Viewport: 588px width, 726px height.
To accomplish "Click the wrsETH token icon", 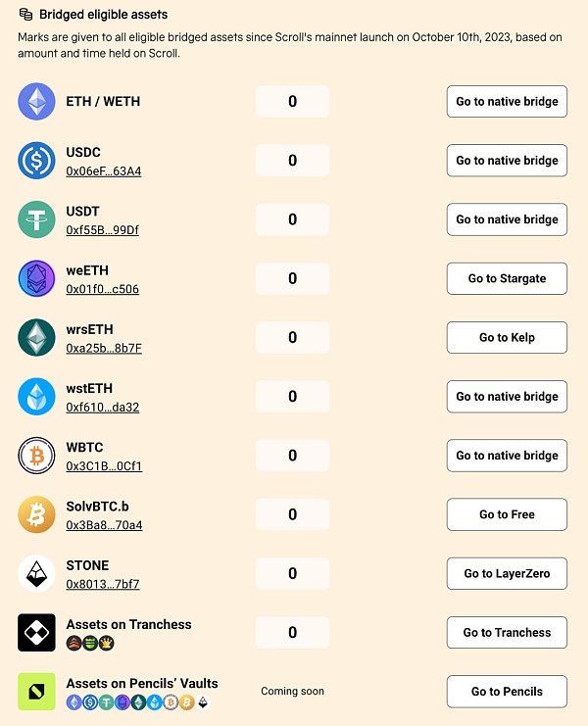I will click(x=37, y=338).
